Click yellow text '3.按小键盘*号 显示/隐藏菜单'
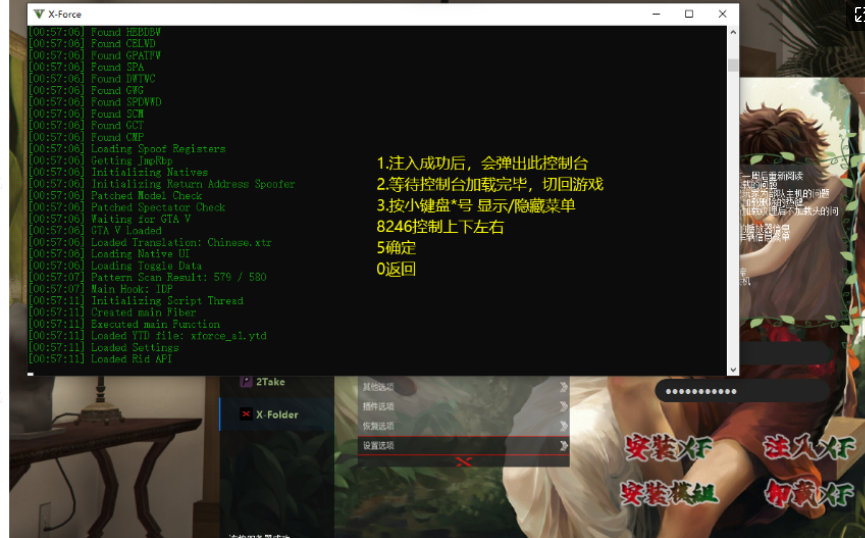This screenshot has width=865, height=538. [476, 205]
